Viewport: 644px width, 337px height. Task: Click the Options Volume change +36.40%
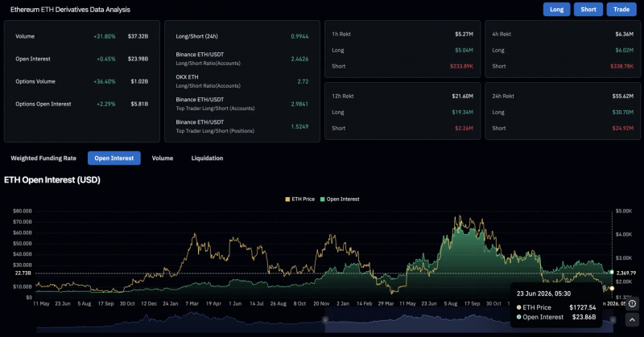(x=105, y=81)
